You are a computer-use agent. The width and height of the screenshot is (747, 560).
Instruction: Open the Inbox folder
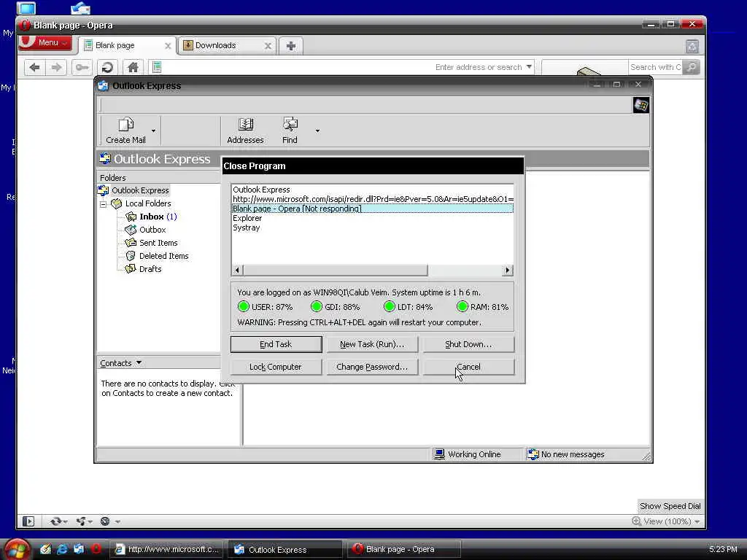pos(152,217)
